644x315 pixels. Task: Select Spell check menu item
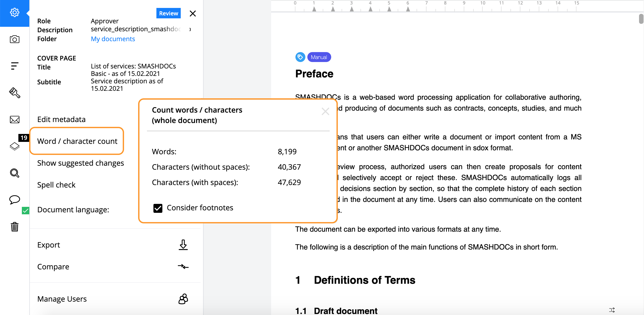(x=56, y=185)
